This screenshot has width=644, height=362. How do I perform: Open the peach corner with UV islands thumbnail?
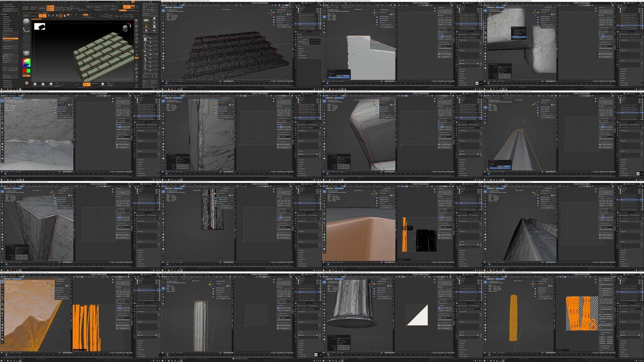click(402, 226)
